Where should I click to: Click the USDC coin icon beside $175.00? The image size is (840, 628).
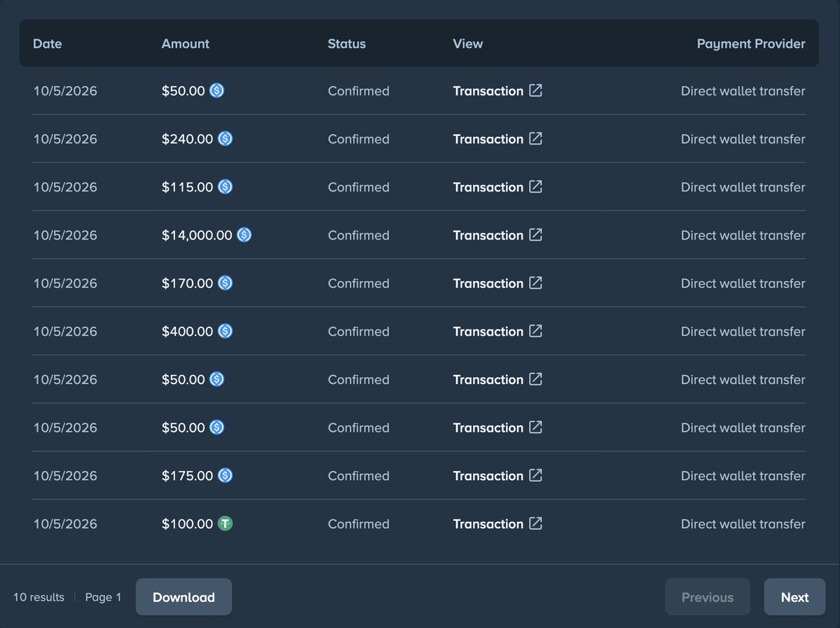(225, 475)
